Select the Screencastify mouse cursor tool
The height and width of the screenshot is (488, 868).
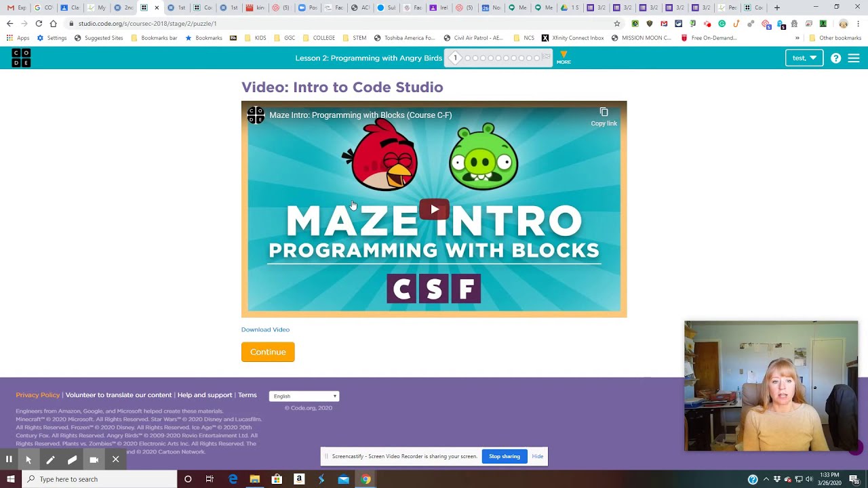(x=28, y=460)
